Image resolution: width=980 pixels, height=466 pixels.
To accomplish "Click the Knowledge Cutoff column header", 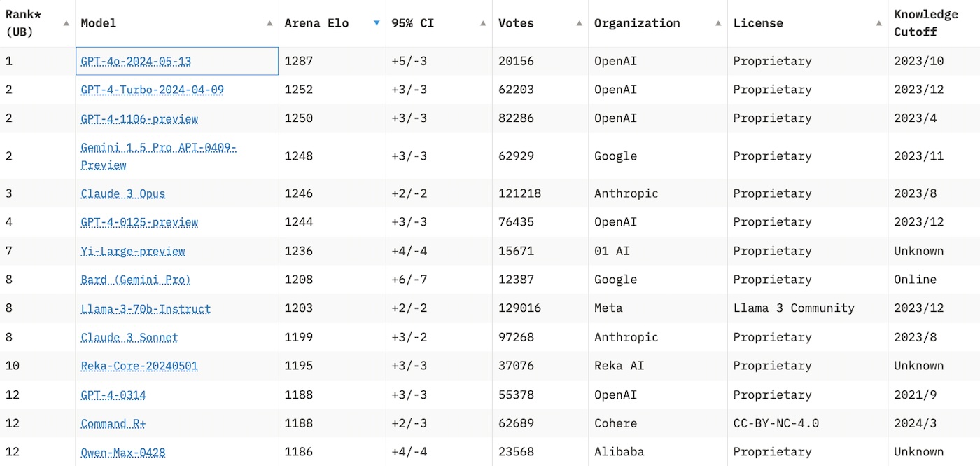I will coord(925,23).
